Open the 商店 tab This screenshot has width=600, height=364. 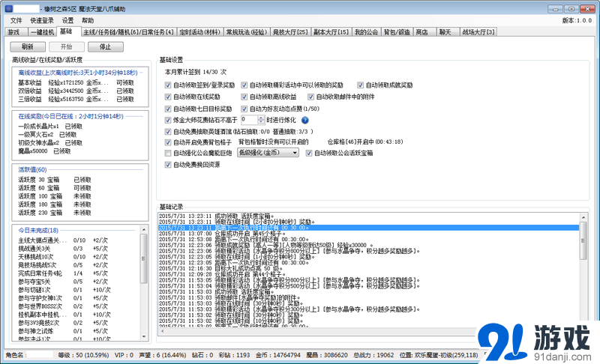[424, 32]
